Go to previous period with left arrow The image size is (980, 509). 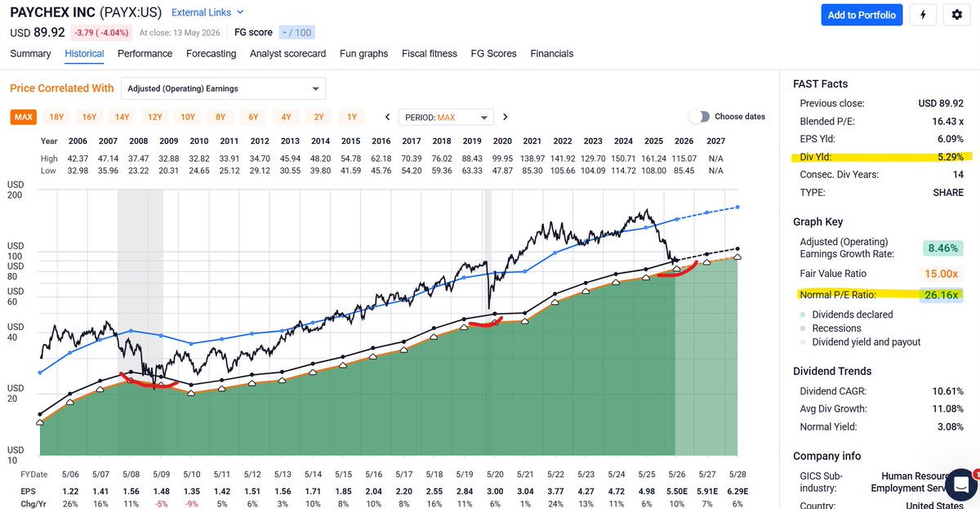387,117
